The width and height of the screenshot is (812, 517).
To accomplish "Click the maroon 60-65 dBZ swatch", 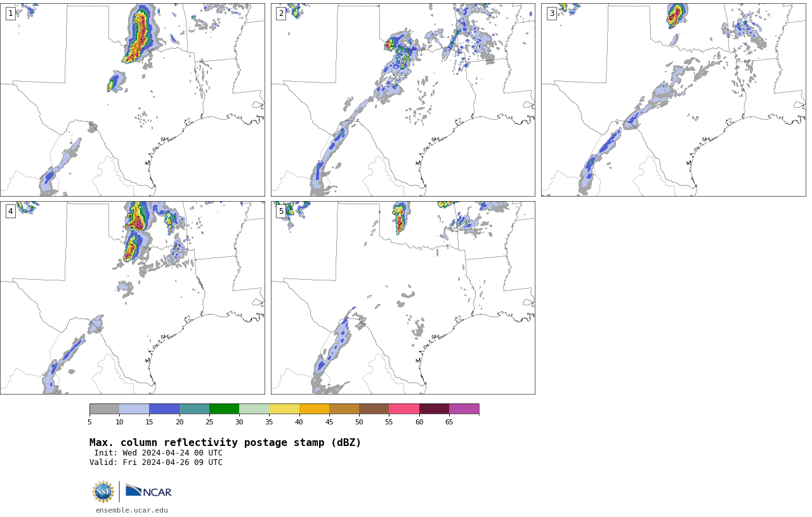I will pos(434,409).
